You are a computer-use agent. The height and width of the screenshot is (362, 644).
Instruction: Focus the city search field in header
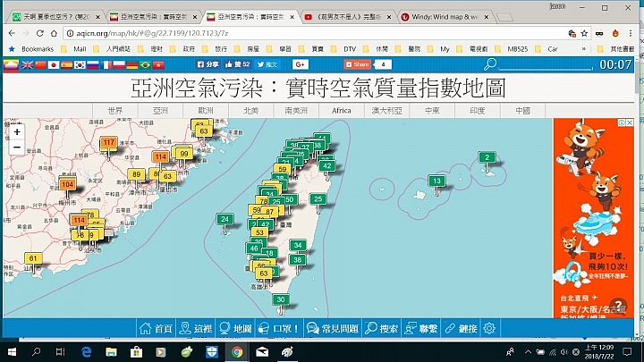click(545, 65)
